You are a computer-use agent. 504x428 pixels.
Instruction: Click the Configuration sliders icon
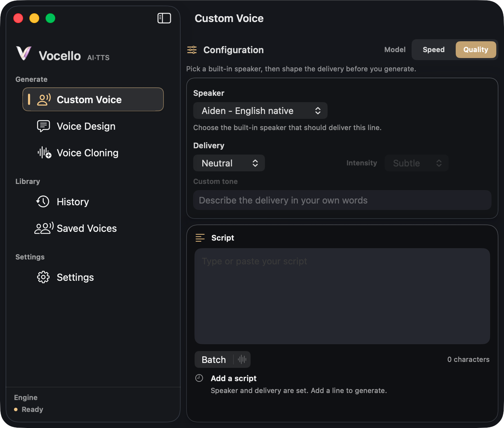pyautogui.click(x=192, y=50)
